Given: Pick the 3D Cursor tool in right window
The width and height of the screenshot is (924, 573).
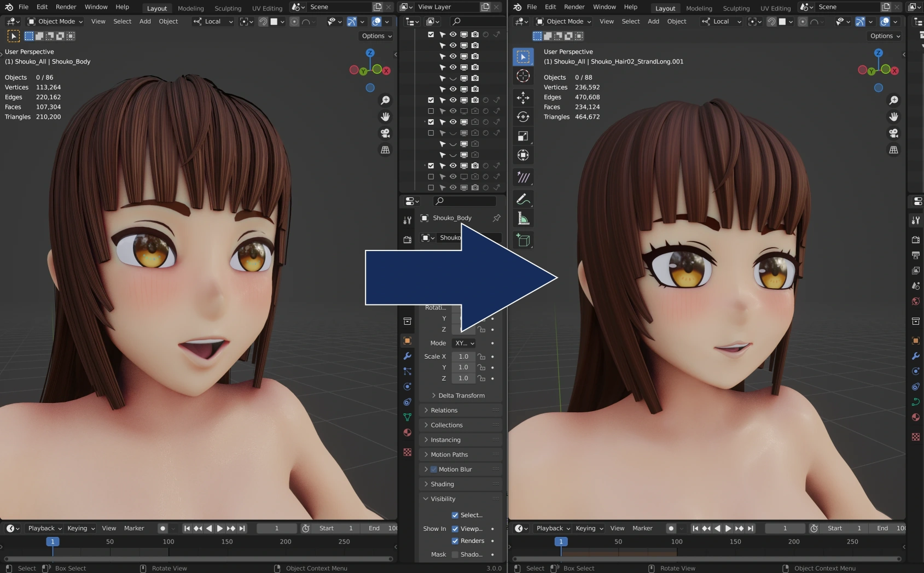Looking at the screenshot, I should click(523, 76).
